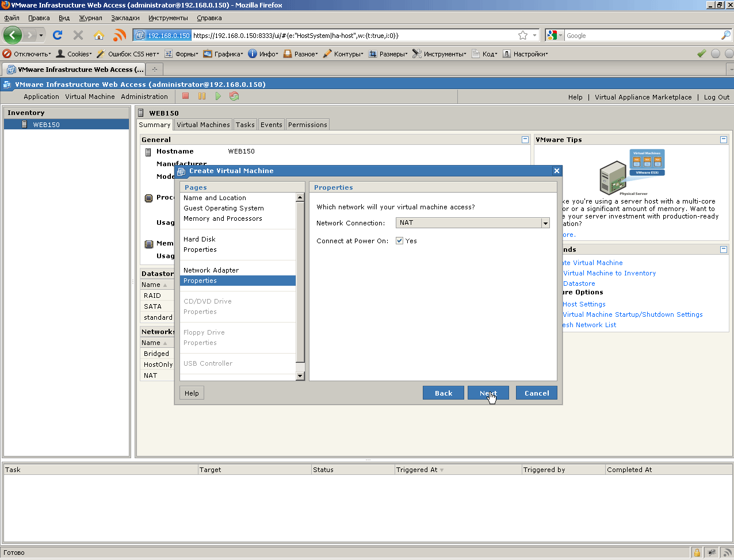
Task: Bookmark page with star icon
Action: (x=523, y=35)
